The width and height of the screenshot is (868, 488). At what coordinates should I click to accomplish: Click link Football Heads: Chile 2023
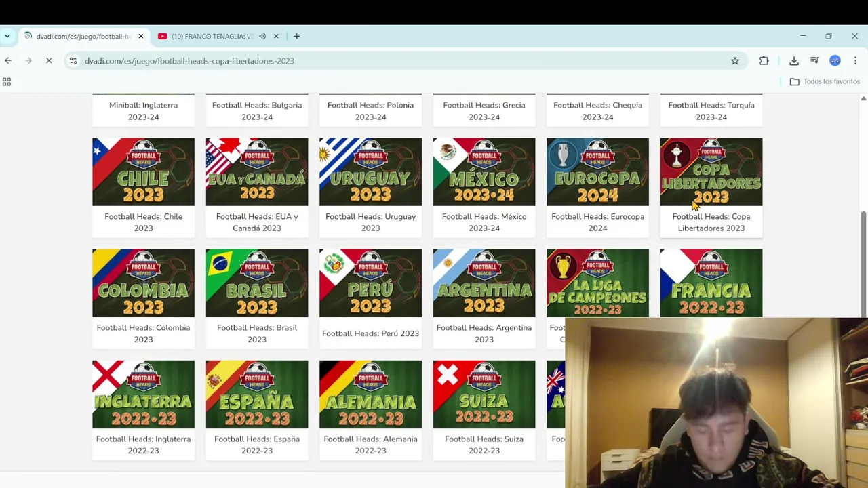[x=143, y=222]
